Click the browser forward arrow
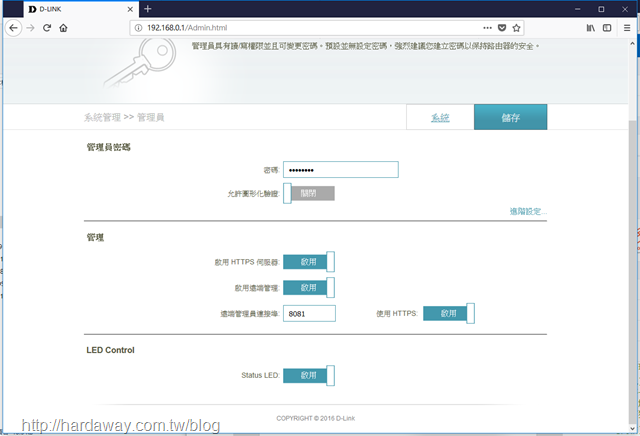This screenshot has width=640, height=436. 30,28
